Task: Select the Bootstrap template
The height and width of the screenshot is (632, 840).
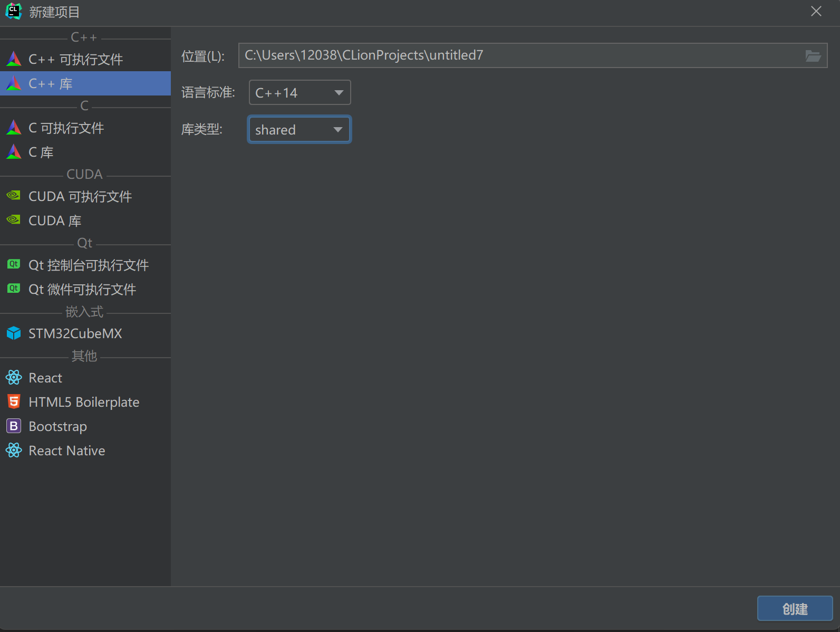Action: click(85, 426)
